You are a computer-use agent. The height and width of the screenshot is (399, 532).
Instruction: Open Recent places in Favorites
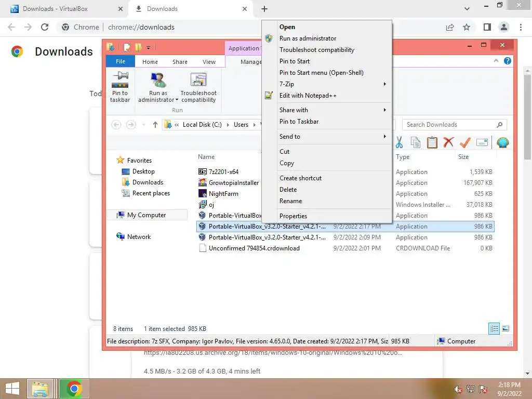click(x=151, y=193)
